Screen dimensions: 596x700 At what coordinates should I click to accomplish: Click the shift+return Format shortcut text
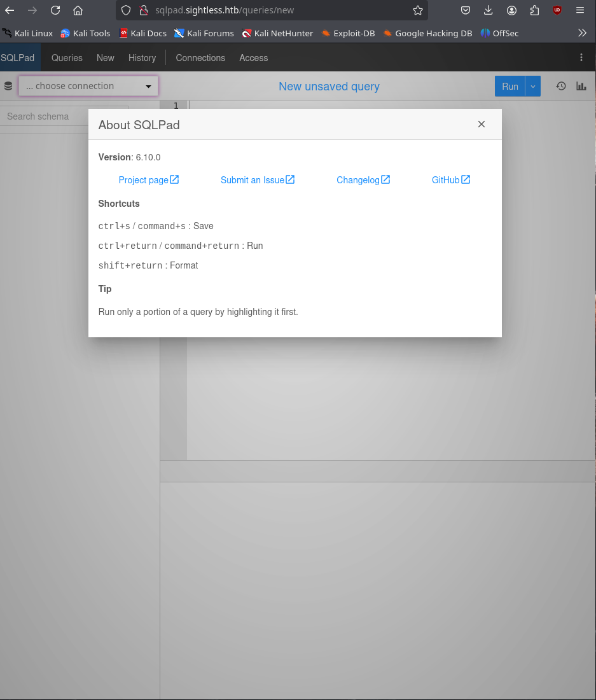(148, 265)
